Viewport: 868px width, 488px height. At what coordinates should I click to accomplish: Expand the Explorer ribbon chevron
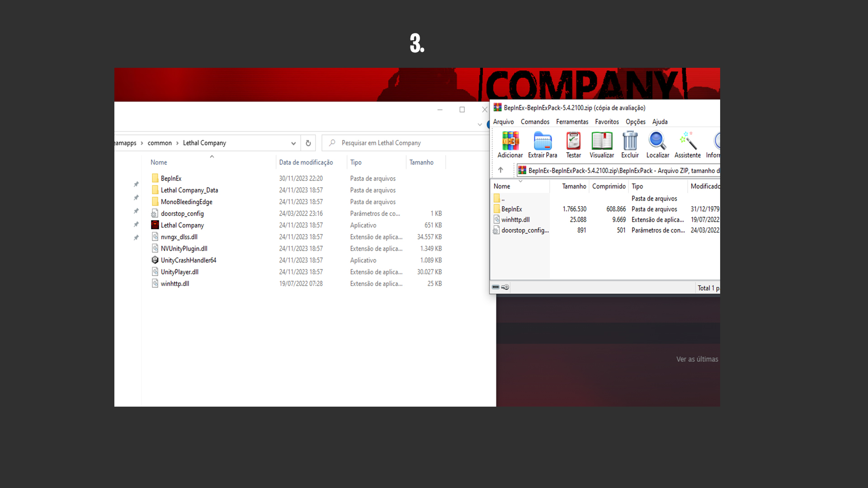click(480, 125)
